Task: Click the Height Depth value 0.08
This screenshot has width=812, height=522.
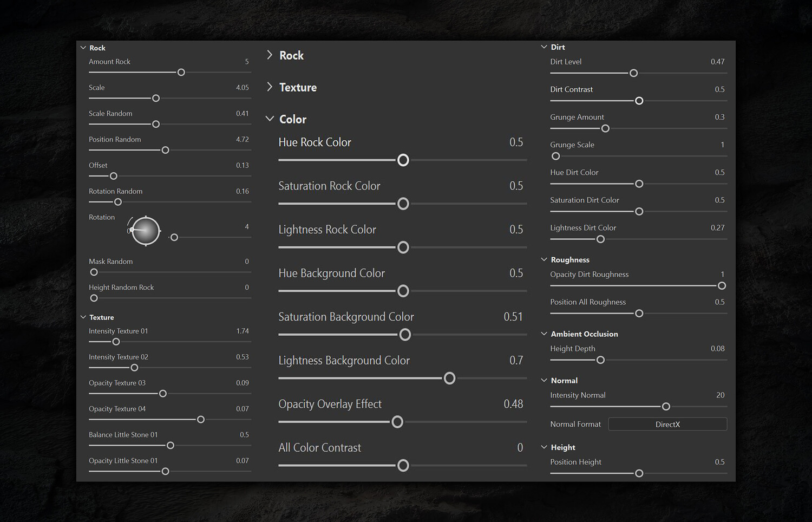Action: (718, 349)
